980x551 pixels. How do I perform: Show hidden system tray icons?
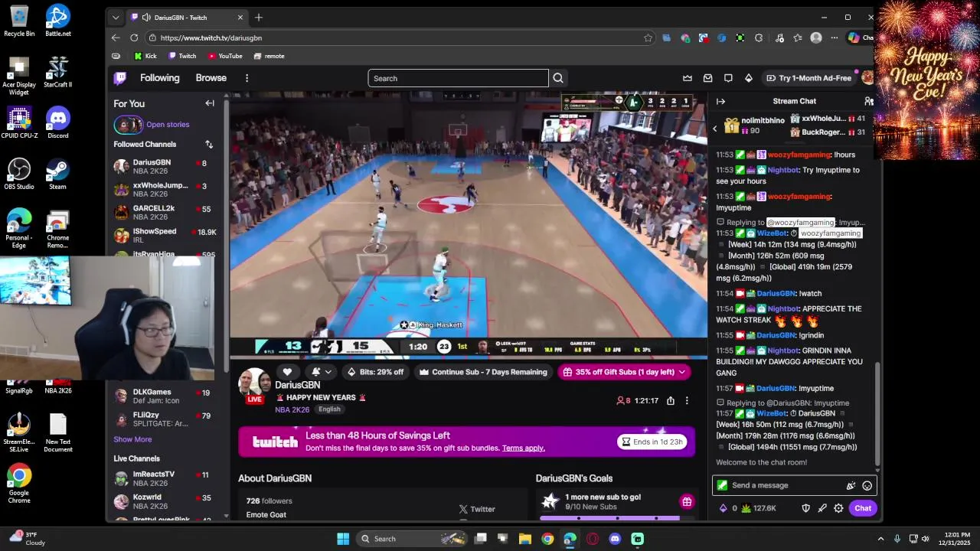(x=880, y=539)
